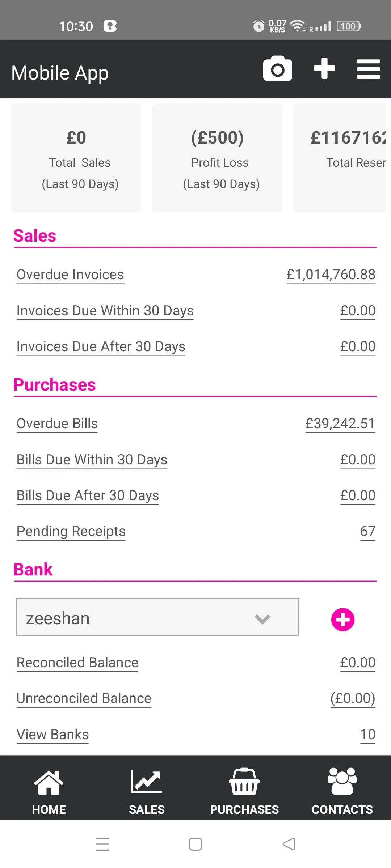Screen dimensions: 391x868
Task: Tap the camera icon in header
Action: tap(278, 68)
